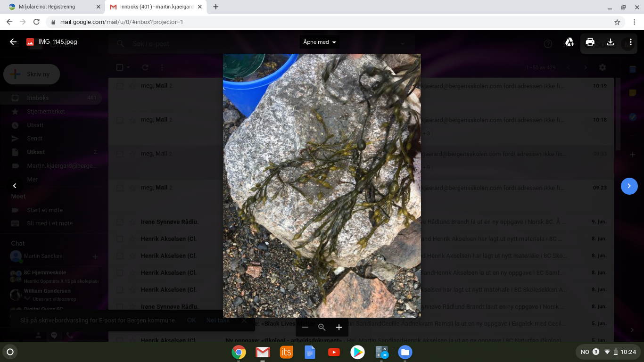Print the IMG_1145.jpeg image
Viewport: 644px width, 362px height.
[x=590, y=42]
